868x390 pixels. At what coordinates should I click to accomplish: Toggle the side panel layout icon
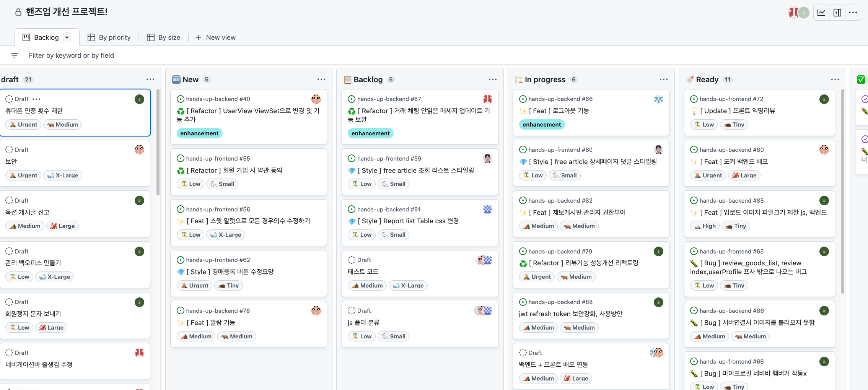(837, 13)
